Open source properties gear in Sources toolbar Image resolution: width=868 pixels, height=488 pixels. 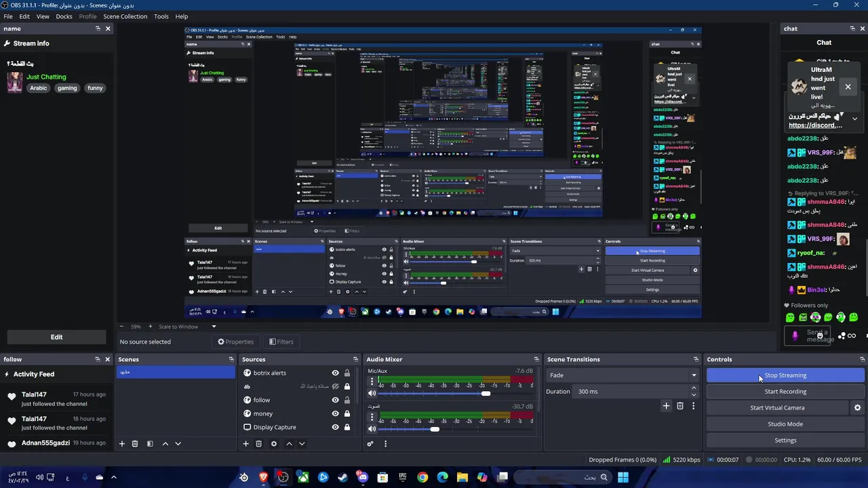[274, 444]
